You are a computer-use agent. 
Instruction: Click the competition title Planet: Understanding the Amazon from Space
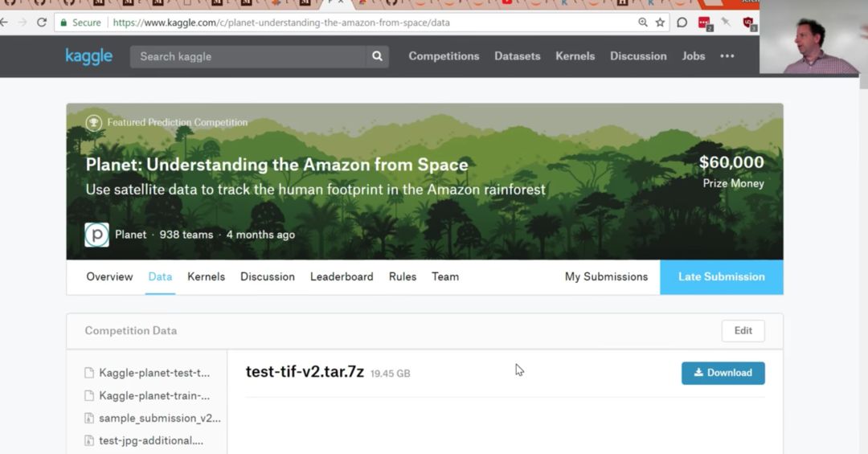tap(276, 165)
